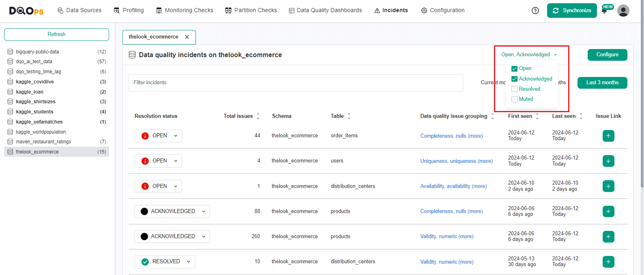Click the dqo_ai_test_data database icon
The height and width of the screenshot is (275, 644).
[10, 62]
